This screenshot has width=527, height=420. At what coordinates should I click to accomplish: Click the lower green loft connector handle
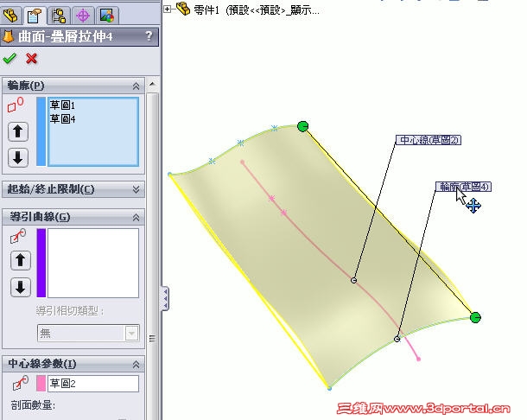click(x=475, y=317)
